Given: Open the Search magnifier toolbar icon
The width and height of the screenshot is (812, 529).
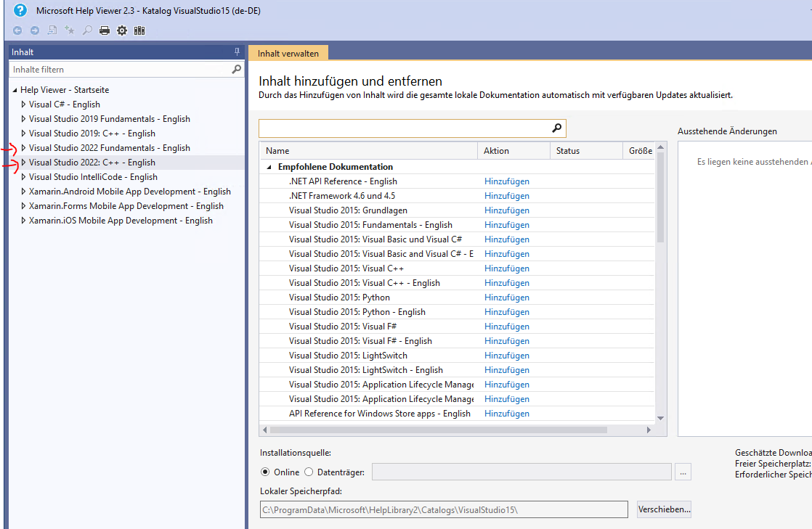Looking at the screenshot, I should [87, 30].
